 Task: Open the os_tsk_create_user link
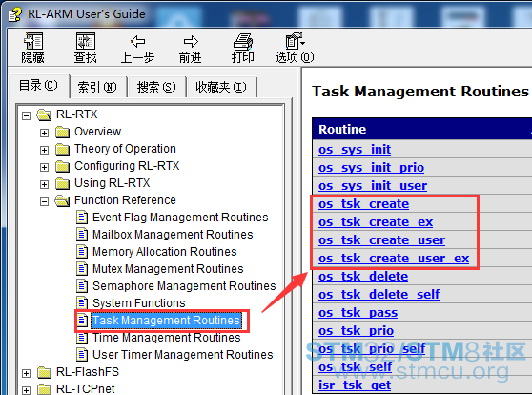pyautogui.click(x=381, y=240)
